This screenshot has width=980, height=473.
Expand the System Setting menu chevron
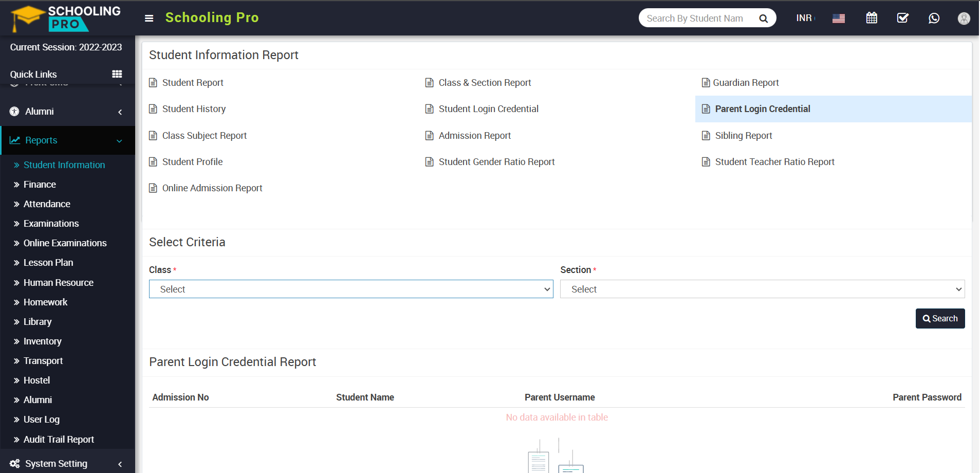pyautogui.click(x=120, y=464)
